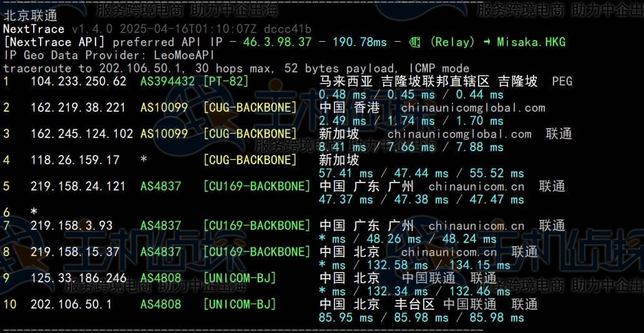Click the traceroute to 202.106.50.1 line
Screen dimensions: 644x333
pos(236,68)
